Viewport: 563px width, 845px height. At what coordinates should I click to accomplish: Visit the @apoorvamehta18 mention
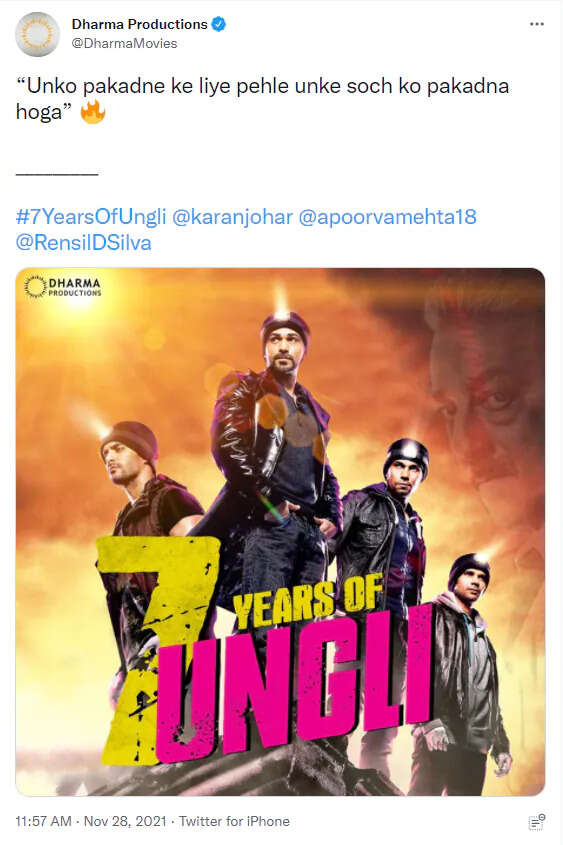[387, 217]
